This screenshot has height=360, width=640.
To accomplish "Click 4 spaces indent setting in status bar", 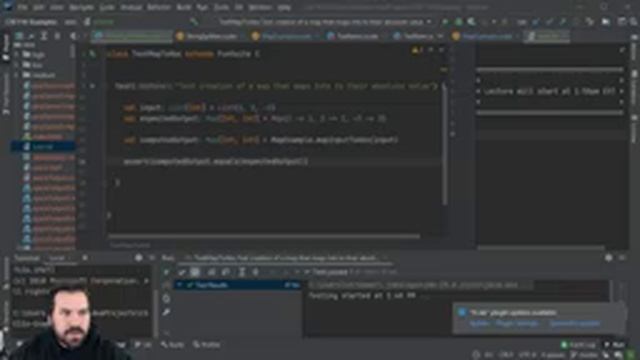I will (553, 355).
